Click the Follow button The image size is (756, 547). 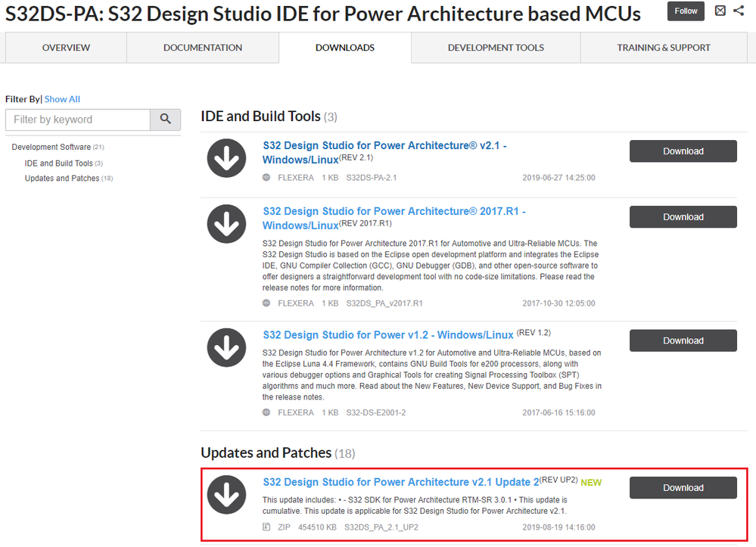686,11
